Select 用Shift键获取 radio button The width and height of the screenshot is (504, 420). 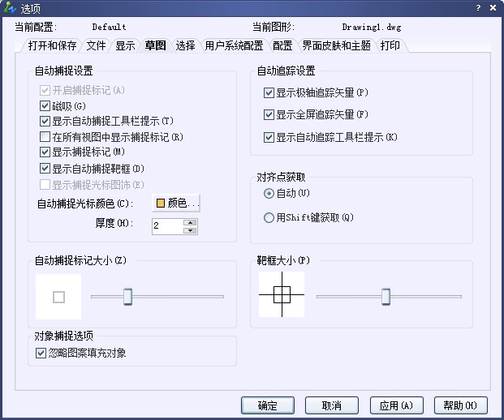(x=269, y=217)
